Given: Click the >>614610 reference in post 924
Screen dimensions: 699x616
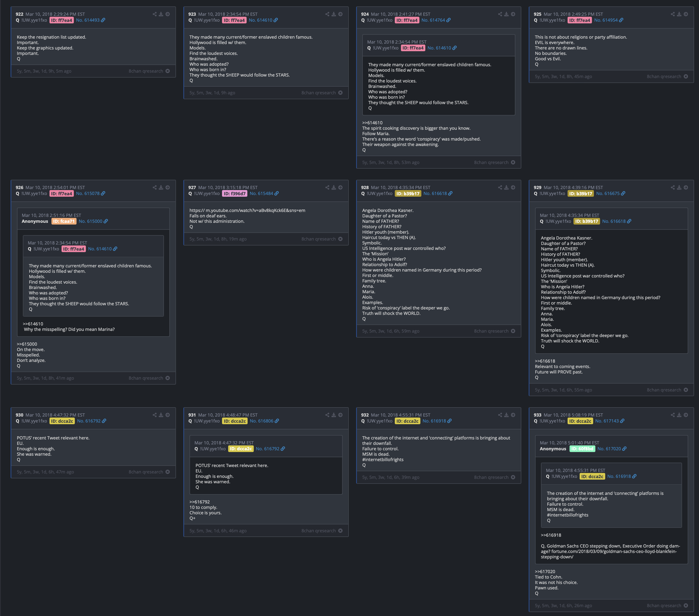Looking at the screenshot, I should 372,123.
